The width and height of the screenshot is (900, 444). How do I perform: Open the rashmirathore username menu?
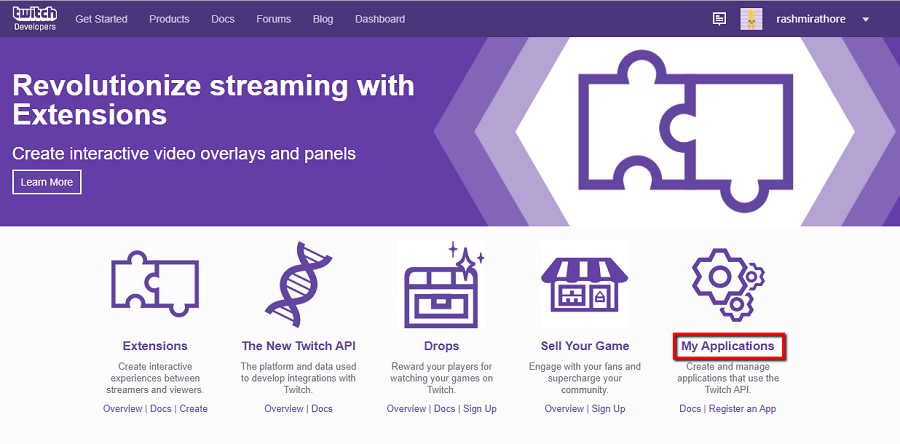tap(810, 19)
